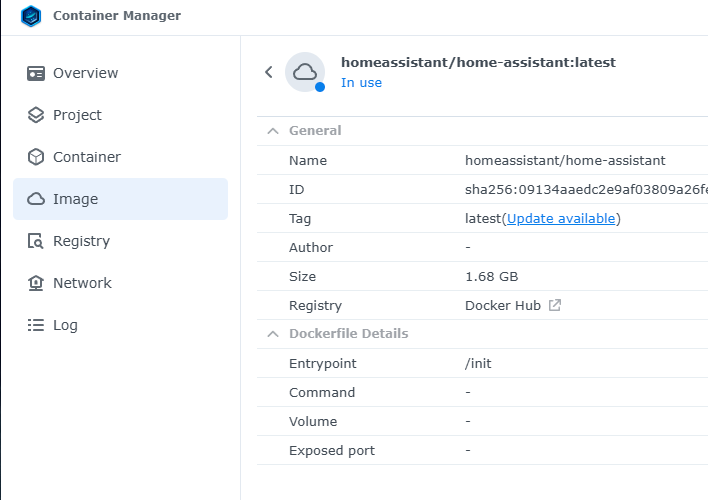Image resolution: width=708 pixels, height=500 pixels.
Task: Click the Project layers icon
Action: click(36, 115)
